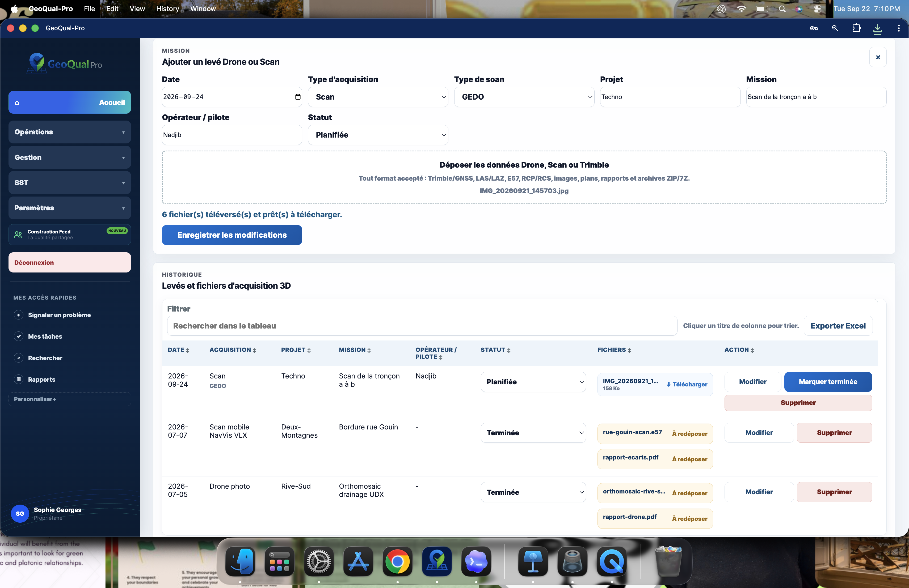Click Enregistrer les modifications button
This screenshot has width=909, height=588.
[x=232, y=235]
